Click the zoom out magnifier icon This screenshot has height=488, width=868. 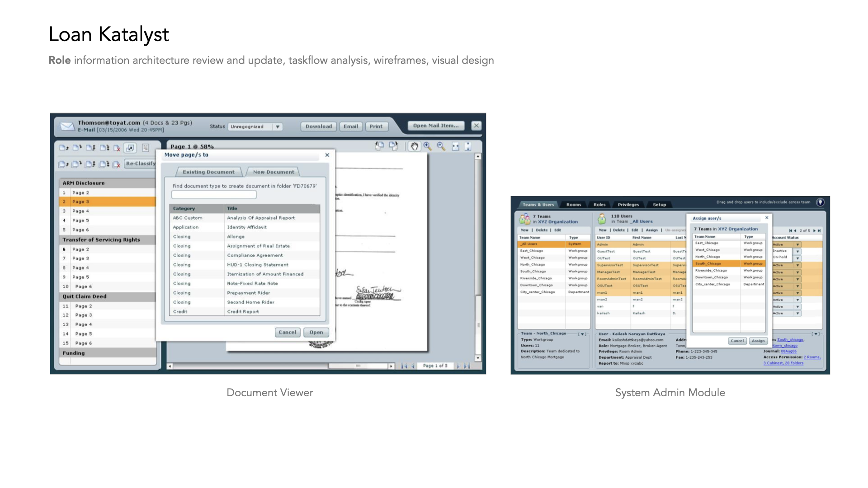[x=441, y=146]
